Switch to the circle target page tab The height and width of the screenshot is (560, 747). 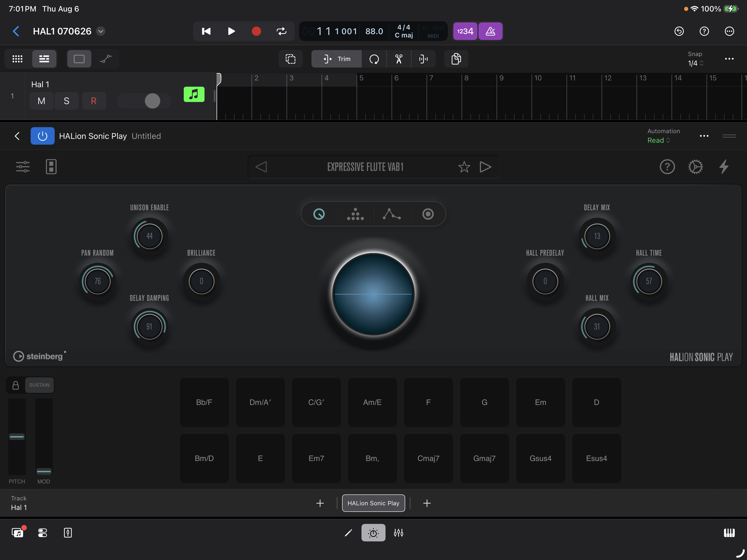pyautogui.click(x=428, y=214)
